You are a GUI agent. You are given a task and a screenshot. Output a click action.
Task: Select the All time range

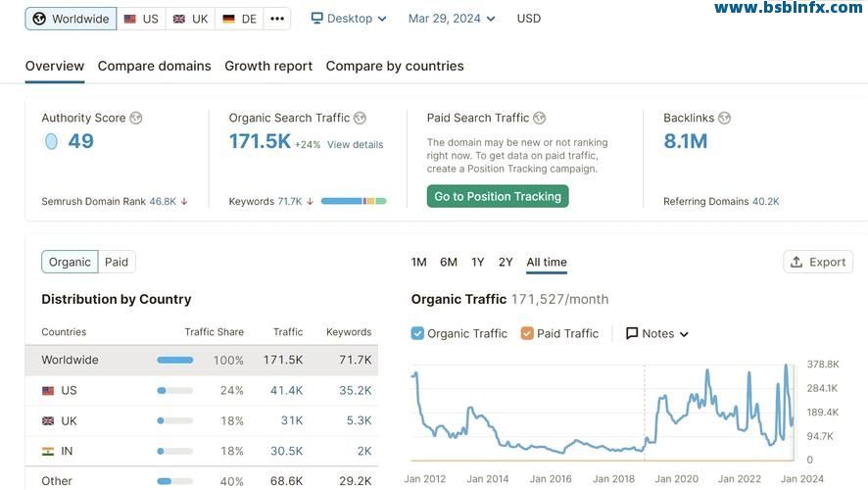547,262
